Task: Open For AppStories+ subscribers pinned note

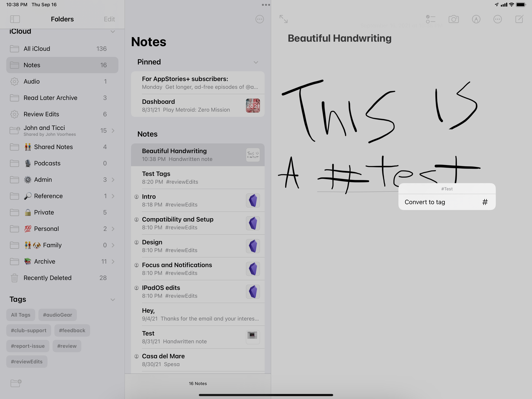Action: (198, 83)
